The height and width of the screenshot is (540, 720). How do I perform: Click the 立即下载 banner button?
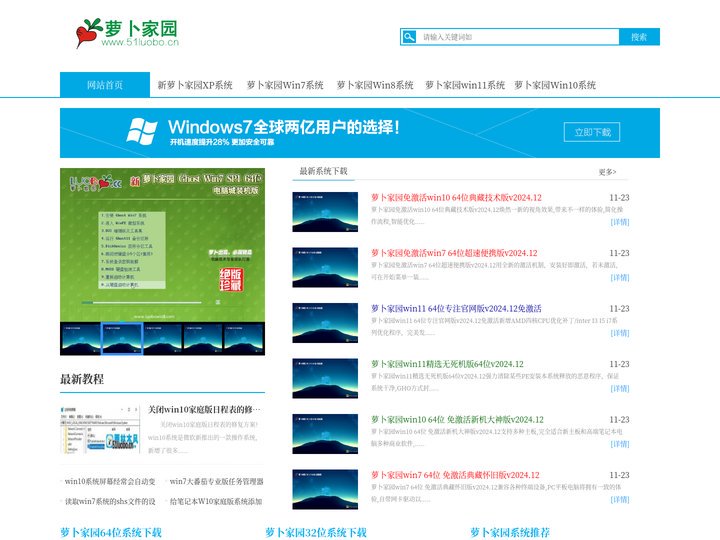click(x=592, y=132)
